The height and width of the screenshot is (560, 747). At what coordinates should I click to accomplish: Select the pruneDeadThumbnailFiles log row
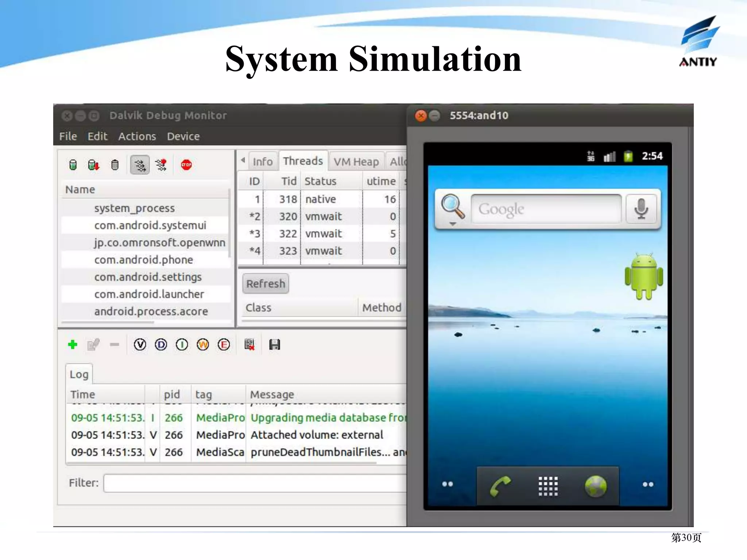tap(237, 452)
